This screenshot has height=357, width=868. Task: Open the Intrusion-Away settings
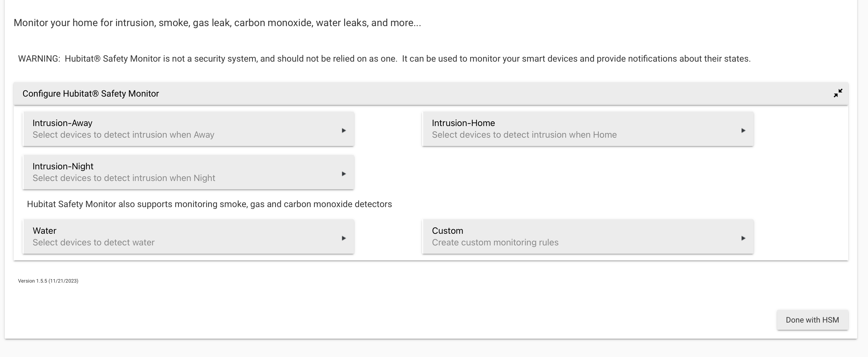pyautogui.click(x=188, y=129)
